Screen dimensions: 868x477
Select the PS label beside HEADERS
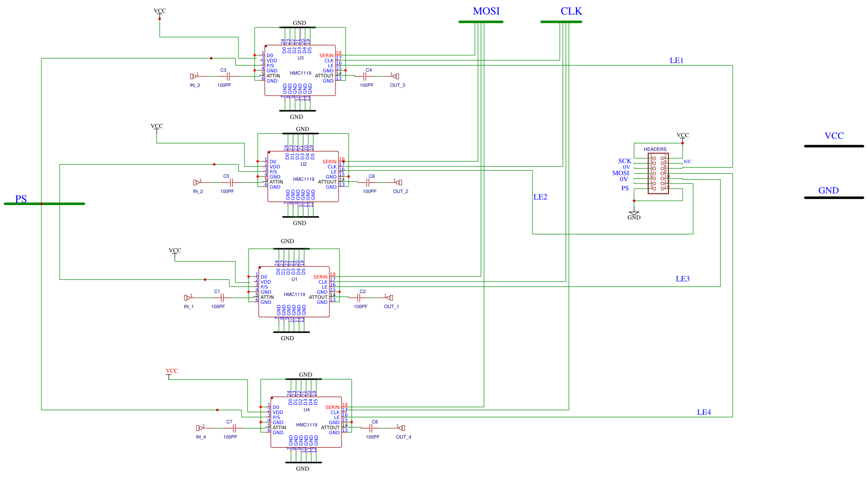625,188
